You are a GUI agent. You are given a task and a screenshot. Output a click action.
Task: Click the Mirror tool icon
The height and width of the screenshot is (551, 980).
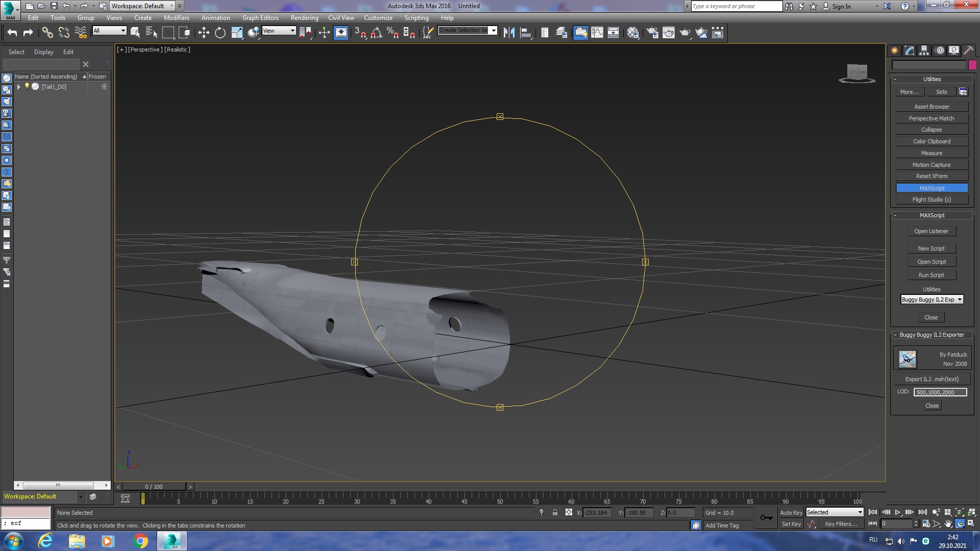pos(509,33)
